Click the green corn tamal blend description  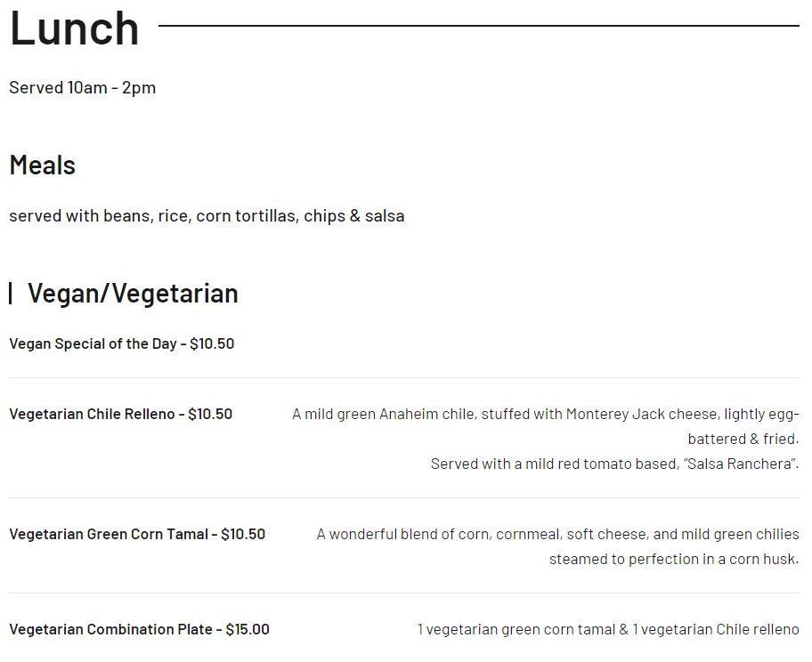(557, 535)
